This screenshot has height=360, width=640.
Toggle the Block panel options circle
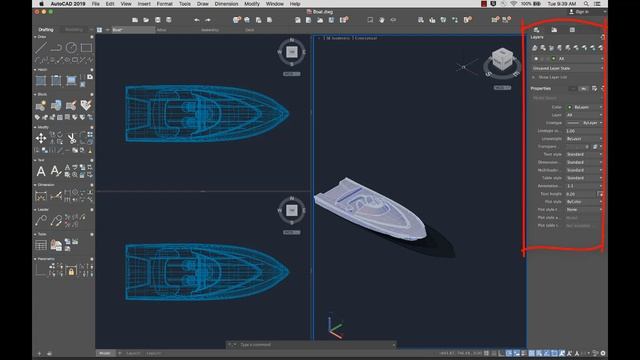91,94
